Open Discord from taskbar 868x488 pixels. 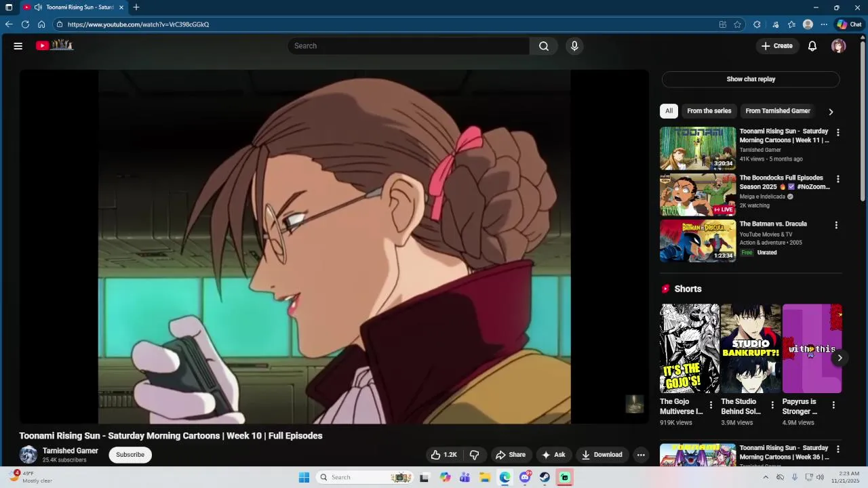pos(525,477)
